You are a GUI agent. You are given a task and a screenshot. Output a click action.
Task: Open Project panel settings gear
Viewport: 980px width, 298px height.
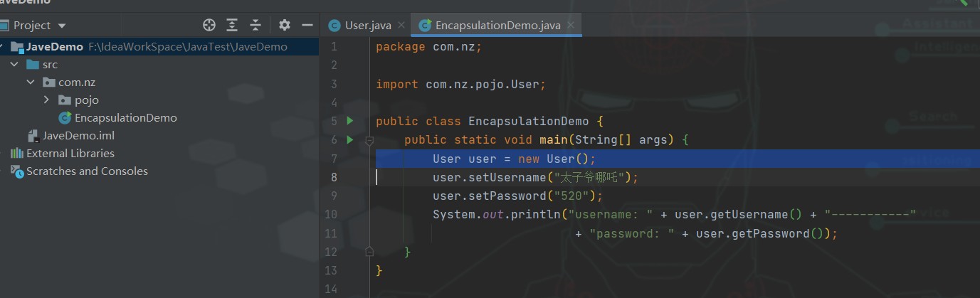[285, 26]
